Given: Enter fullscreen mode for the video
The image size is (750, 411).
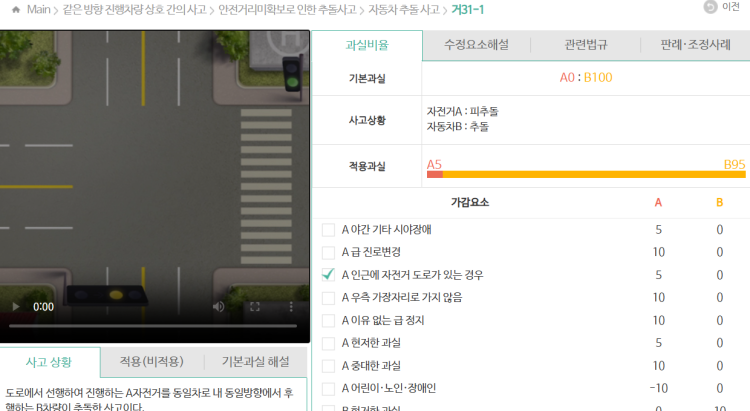Looking at the screenshot, I should tap(254, 307).
